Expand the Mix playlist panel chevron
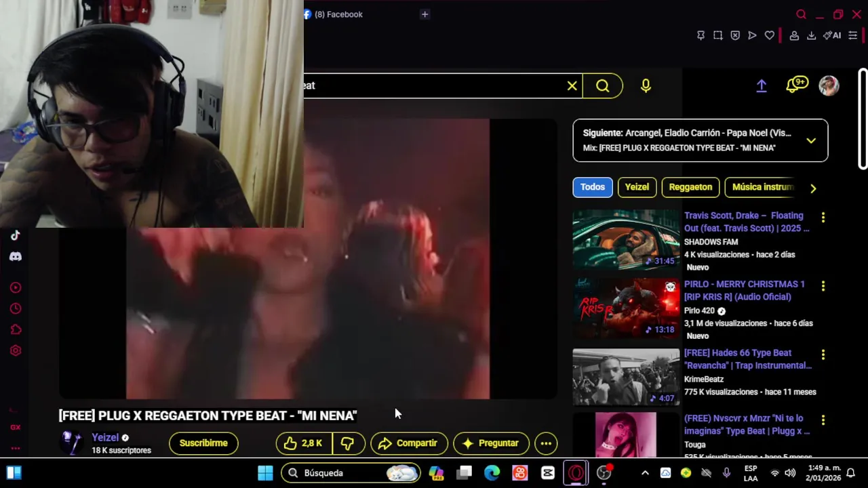 click(811, 141)
